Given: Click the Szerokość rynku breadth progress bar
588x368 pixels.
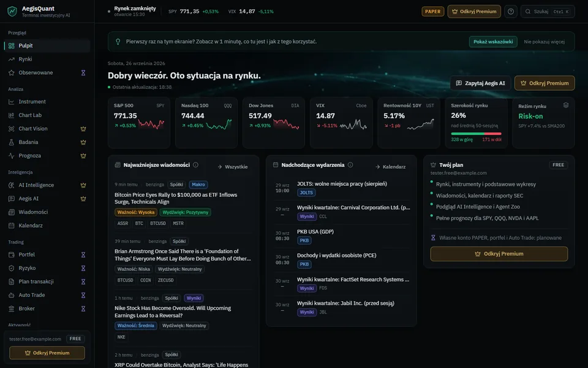Looking at the screenshot, I should (476, 134).
